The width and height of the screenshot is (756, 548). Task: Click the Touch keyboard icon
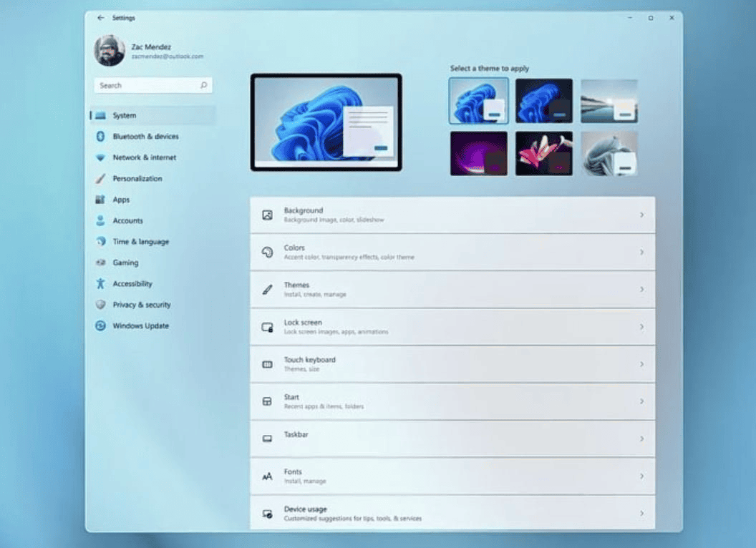[x=268, y=363]
